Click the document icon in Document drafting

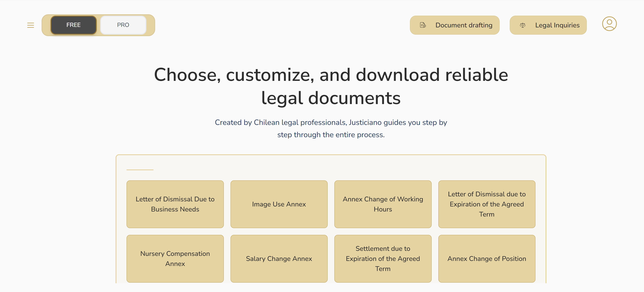(423, 25)
